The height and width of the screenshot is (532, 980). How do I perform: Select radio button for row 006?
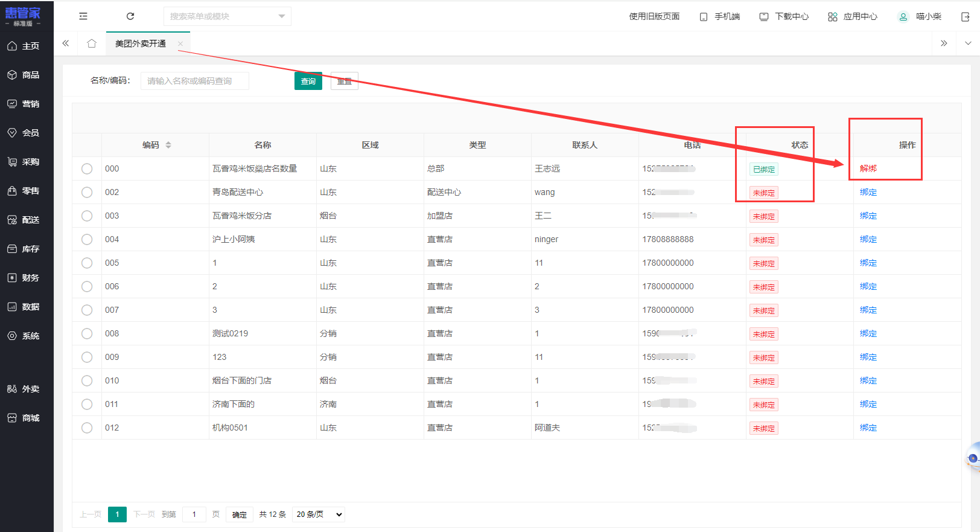pos(87,286)
